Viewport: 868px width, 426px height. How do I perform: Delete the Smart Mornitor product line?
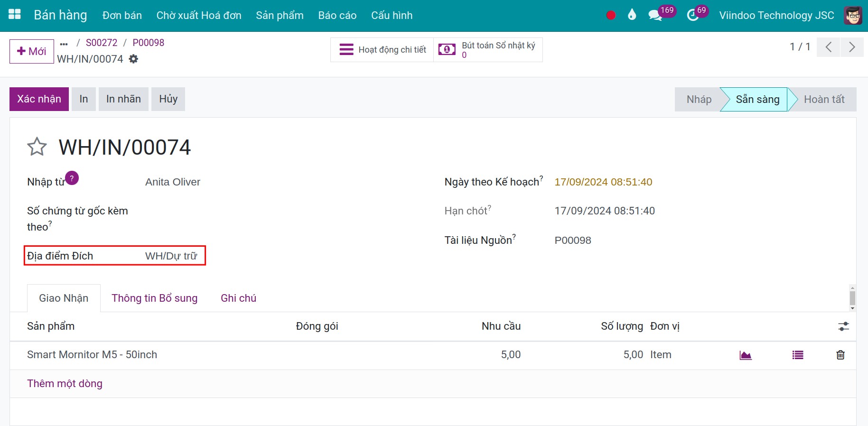pyautogui.click(x=840, y=355)
